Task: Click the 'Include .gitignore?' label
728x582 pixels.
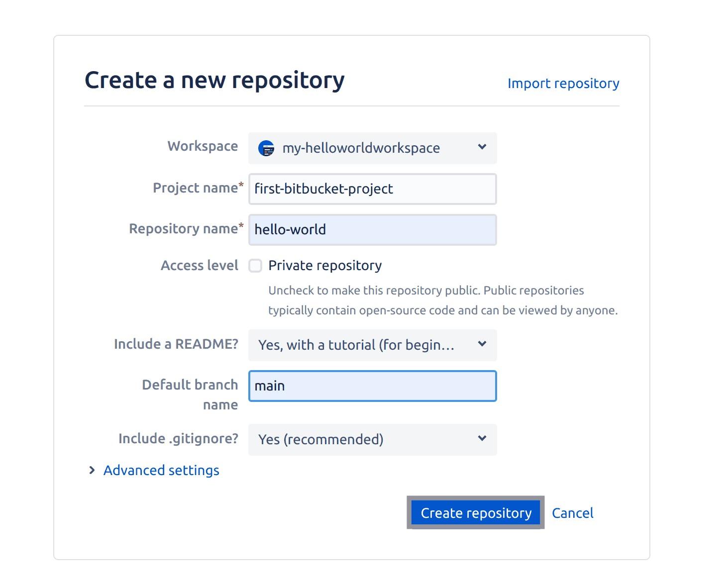Action: point(178,439)
